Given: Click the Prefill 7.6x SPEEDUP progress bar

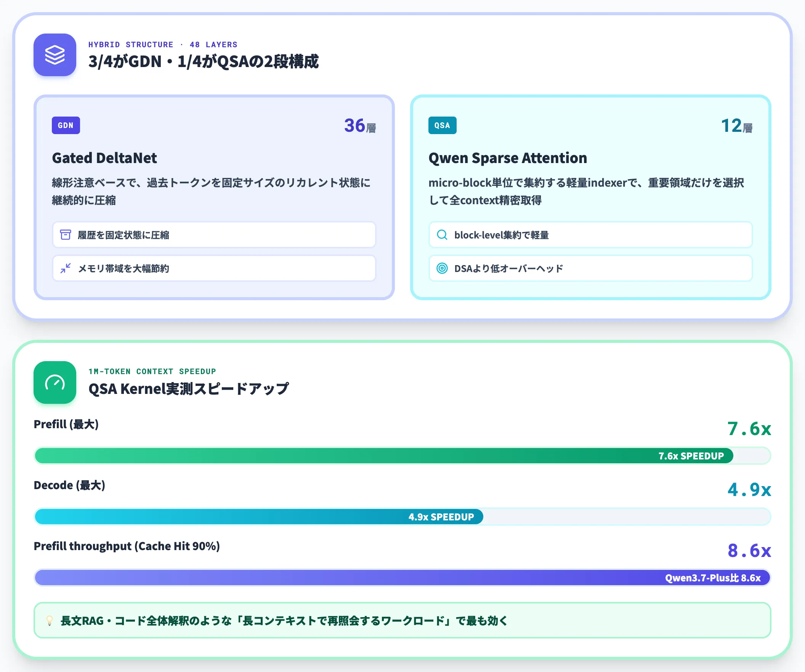Looking at the screenshot, I should [402, 456].
